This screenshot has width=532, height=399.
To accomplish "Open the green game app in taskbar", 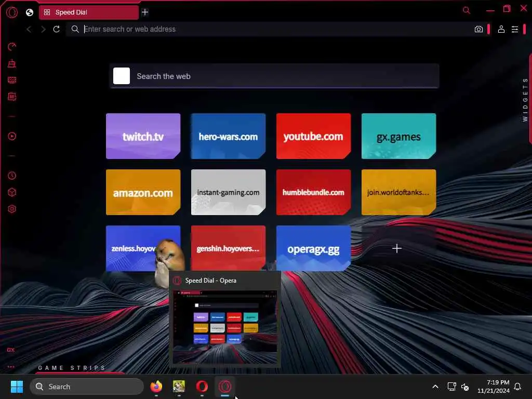I will coord(179,387).
